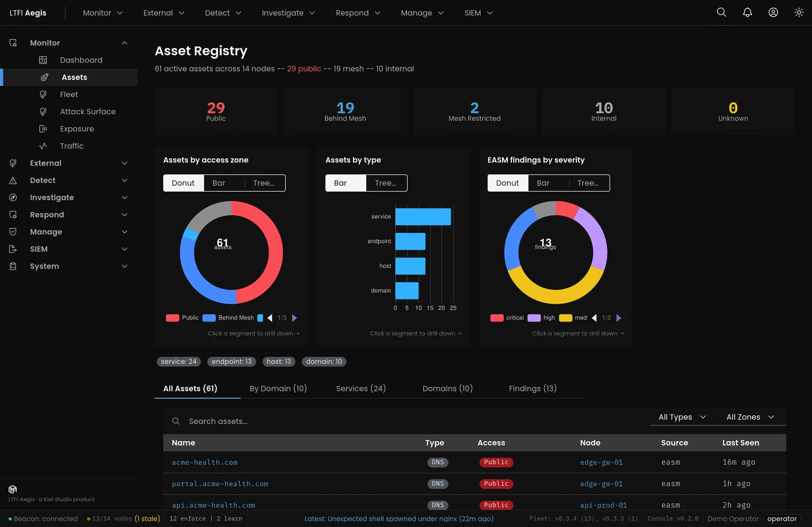Click the domain: 10 filter chip

(324, 362)
